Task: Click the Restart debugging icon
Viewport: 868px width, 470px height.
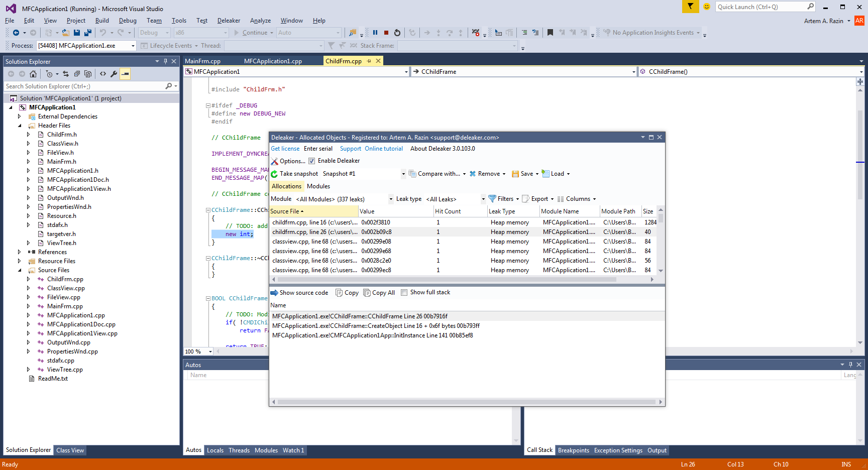Action: (x=397, y=33)
